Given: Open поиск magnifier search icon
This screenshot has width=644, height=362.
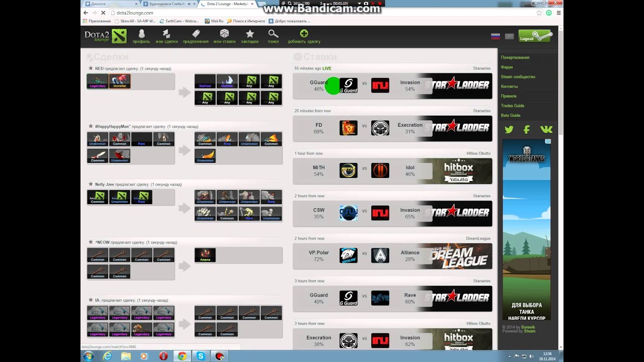Looking at the screenshot, I should click(x=273, y=36).
